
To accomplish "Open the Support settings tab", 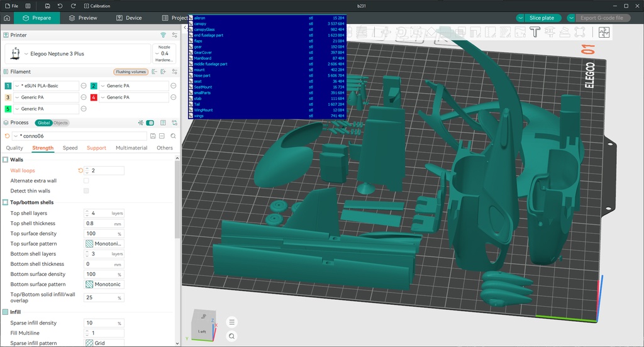I will click(x=96, y=148).
